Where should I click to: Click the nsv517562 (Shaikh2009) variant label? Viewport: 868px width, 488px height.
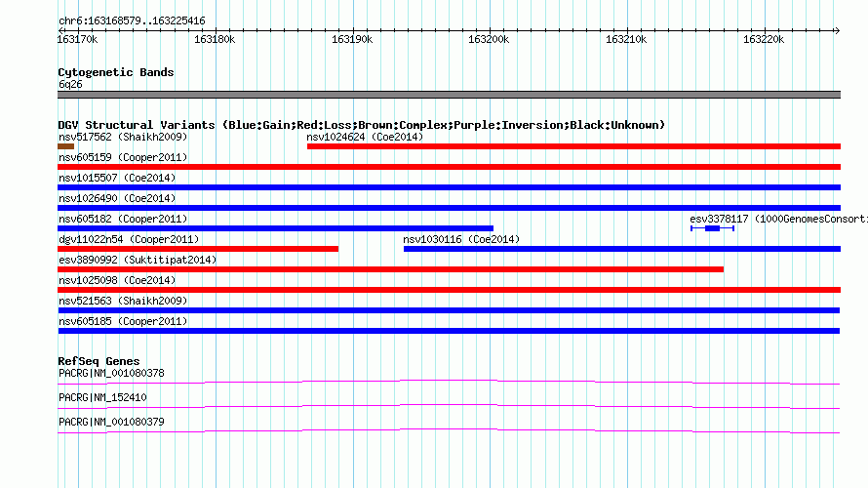click(x=123, y=137)
